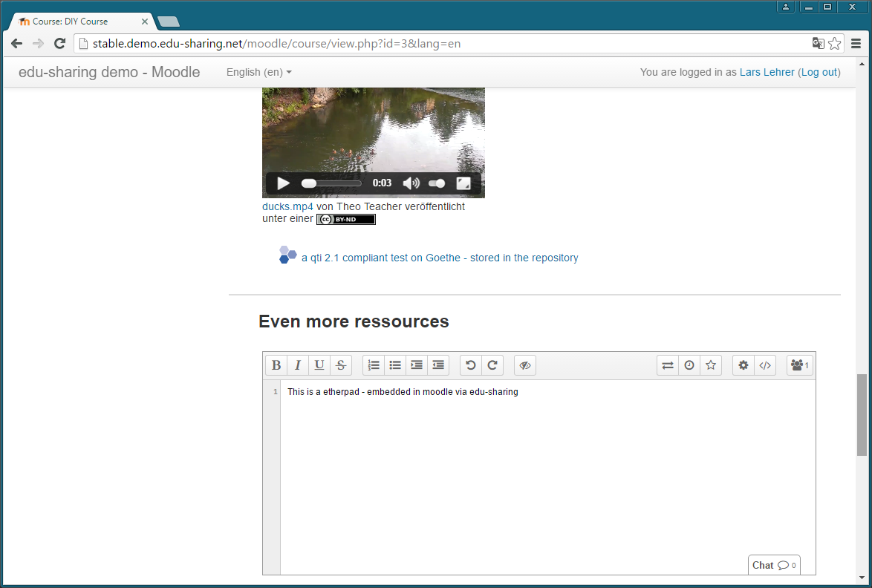Toggle underline formatting in etherpad
The height and width of the screenshot is (588, 872).
coord(319,365)
